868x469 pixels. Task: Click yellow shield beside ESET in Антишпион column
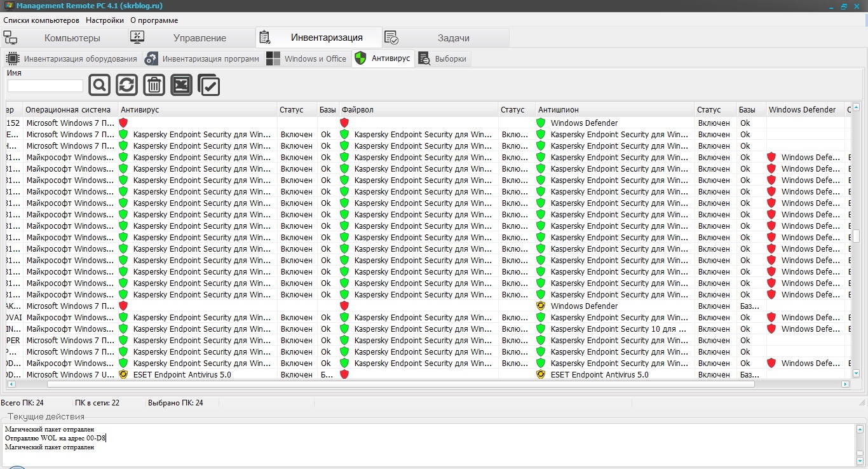click(x=541, y=374)
